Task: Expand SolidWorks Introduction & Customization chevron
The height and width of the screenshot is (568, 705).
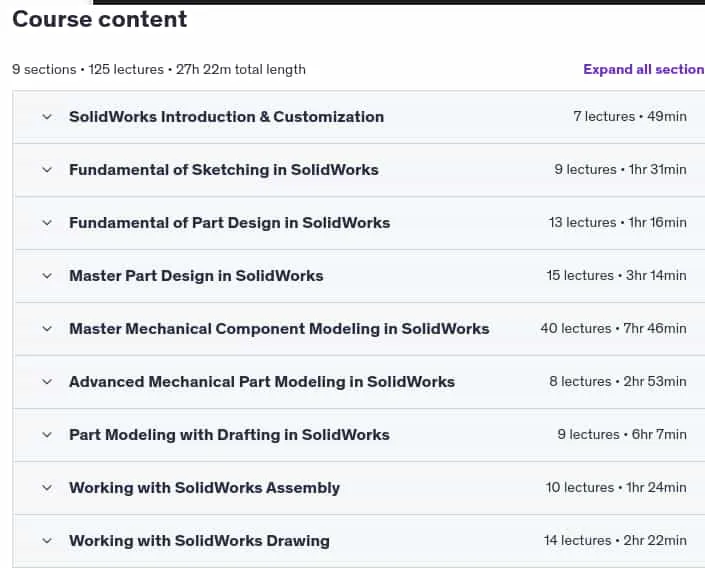Action: tap(47, 117)
